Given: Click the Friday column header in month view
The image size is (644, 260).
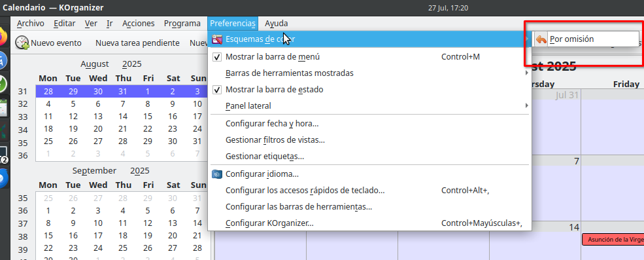Looking at the screenshot, I should (x=626, y=84).
